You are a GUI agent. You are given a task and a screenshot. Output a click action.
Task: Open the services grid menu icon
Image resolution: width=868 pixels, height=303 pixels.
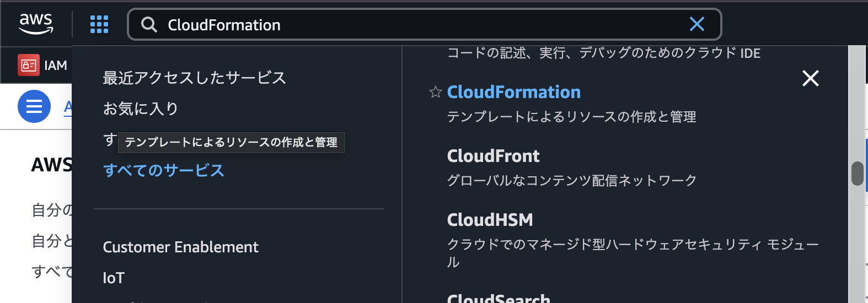[99, 24]
